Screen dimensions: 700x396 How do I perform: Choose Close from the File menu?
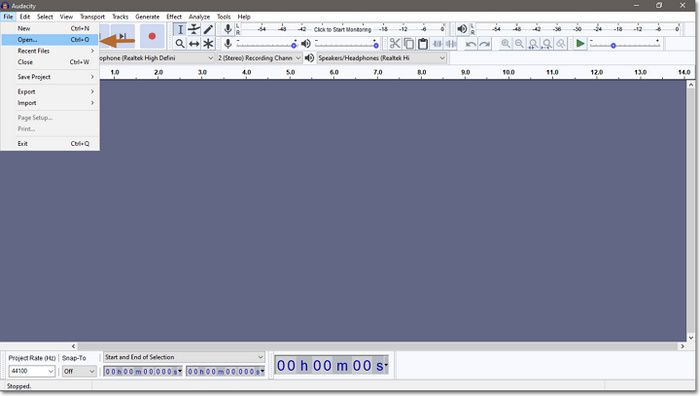coord(50,62)
